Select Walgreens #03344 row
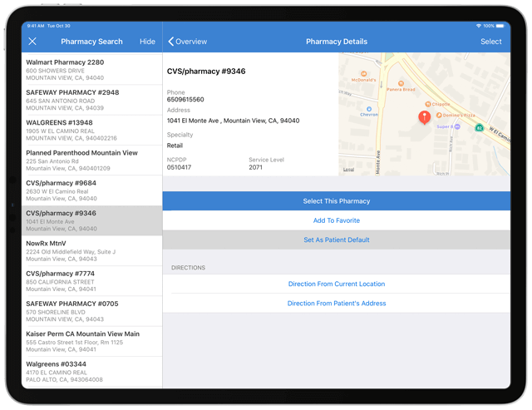The height and width of the screenshot is (410, 532). point(91,372)
